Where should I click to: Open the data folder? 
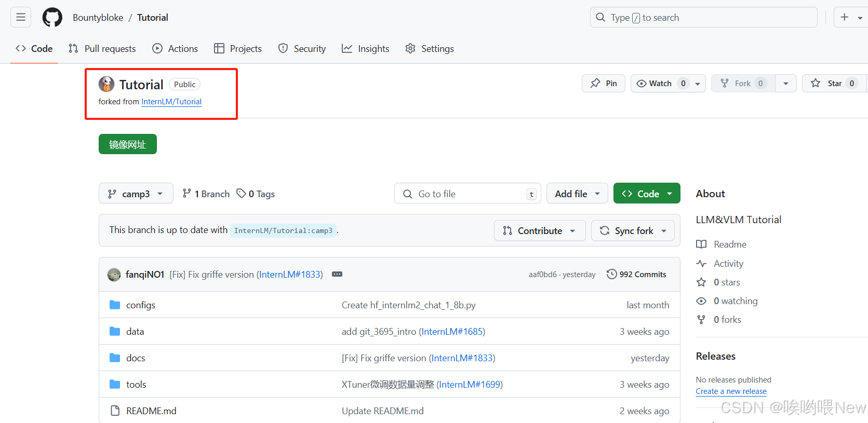pos(135,332)
